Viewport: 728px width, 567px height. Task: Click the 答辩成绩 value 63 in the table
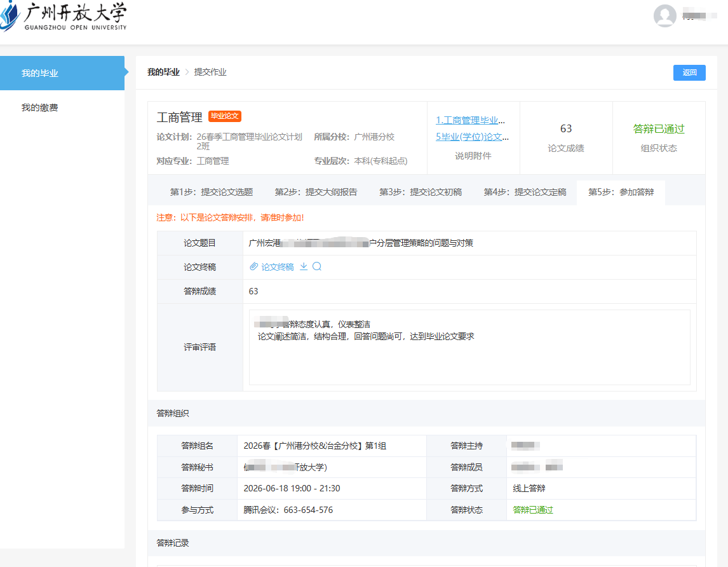click(253, 291)
